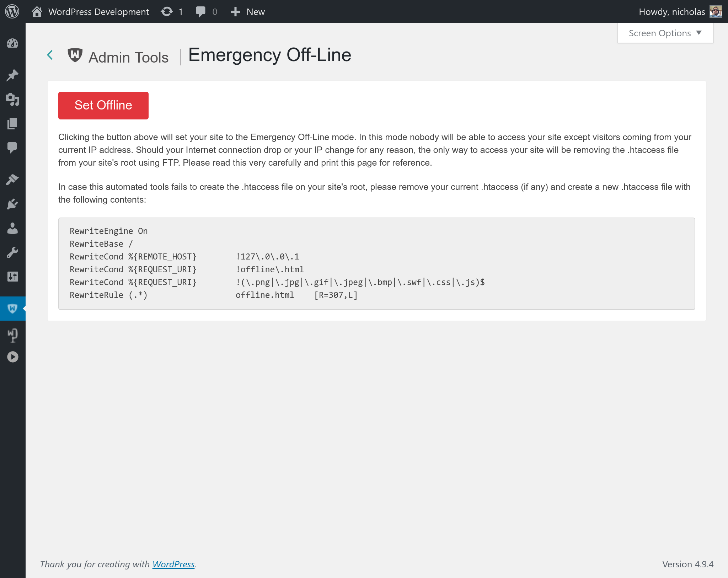
Task: Expand the Screen Options dropdown
Action: [665, 33]
